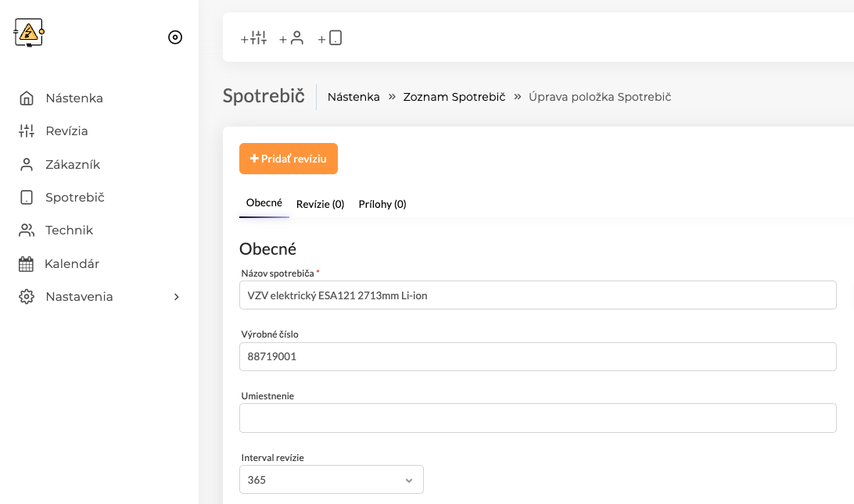This screenshot has height=504, width=854.
Task: Click the Spotrebič page heading
Action: [x=264, y=96]
